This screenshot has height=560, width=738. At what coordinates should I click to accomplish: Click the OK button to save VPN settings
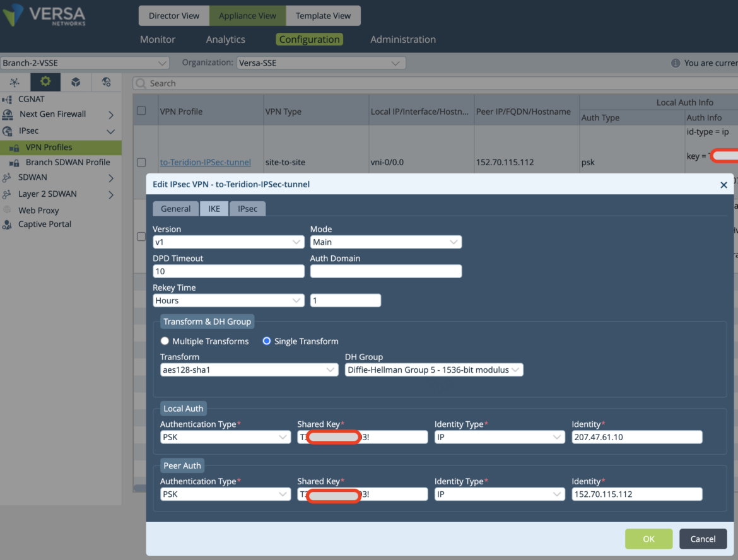(648, 539)
